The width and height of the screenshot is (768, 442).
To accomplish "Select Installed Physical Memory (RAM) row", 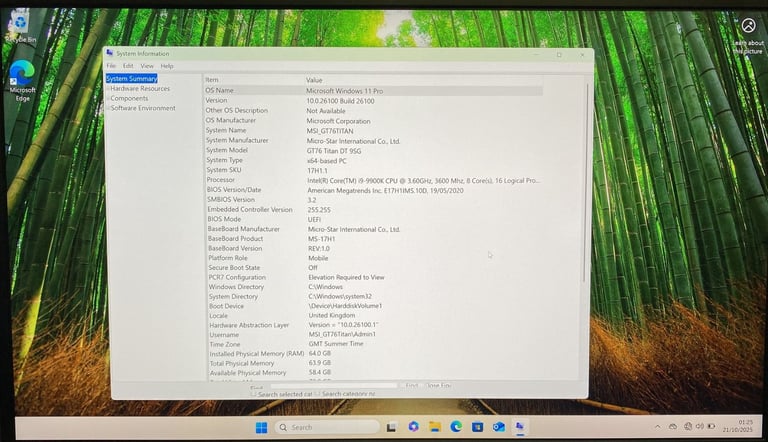I will click(376, 353).
